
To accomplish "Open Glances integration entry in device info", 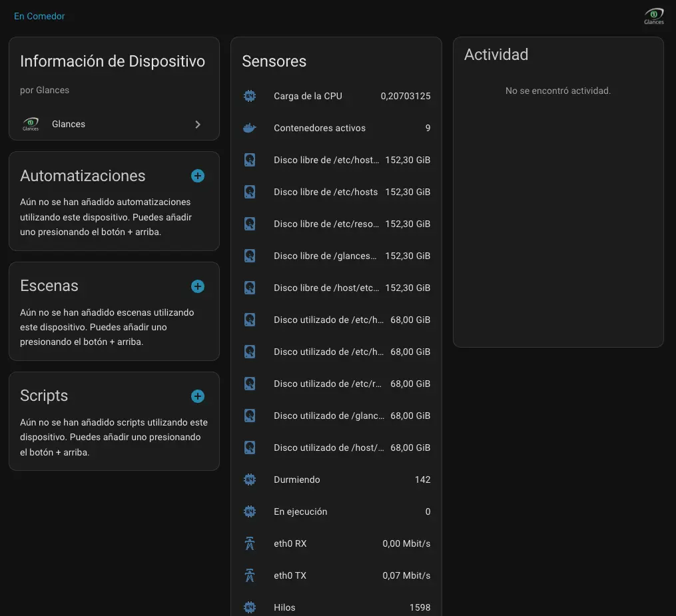I will [69, 125].
